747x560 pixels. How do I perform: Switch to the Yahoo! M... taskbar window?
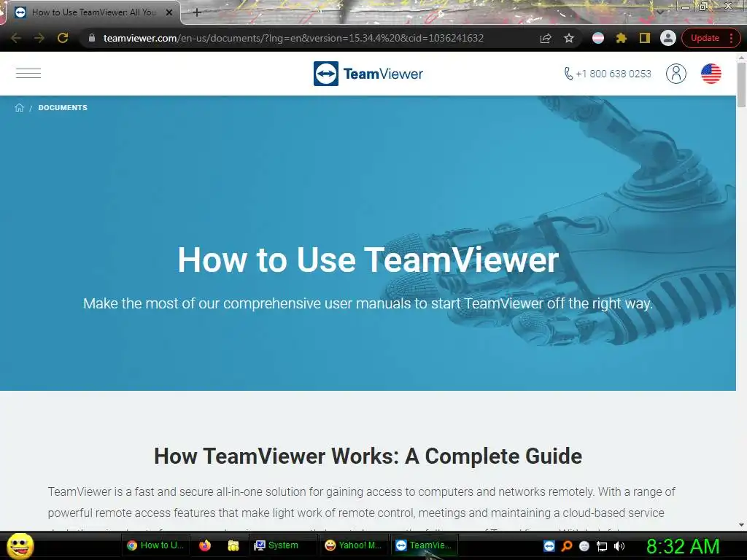point(354,545)
